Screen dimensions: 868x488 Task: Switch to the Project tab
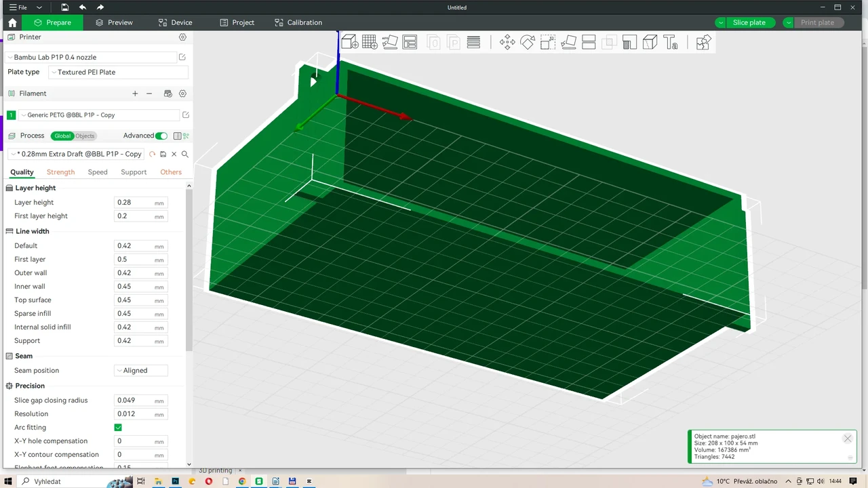tap(237, 22)
